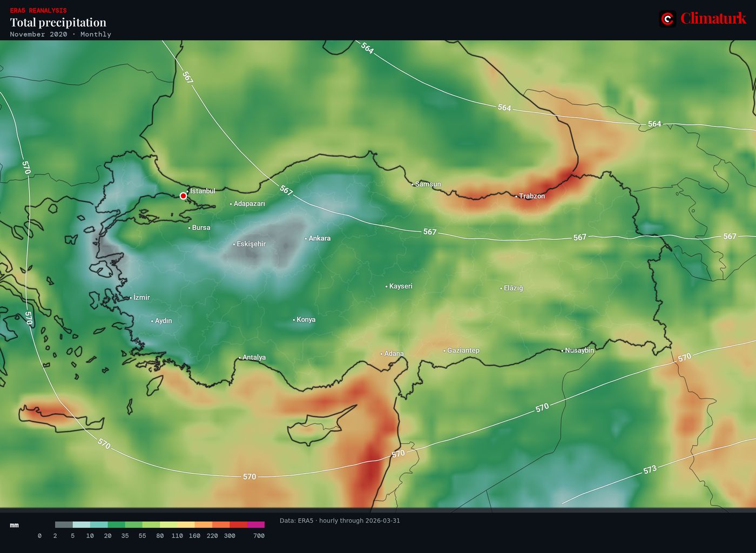Select the Adapazarı city label
This screenshot has height=553, width=756.
point(249,204)
